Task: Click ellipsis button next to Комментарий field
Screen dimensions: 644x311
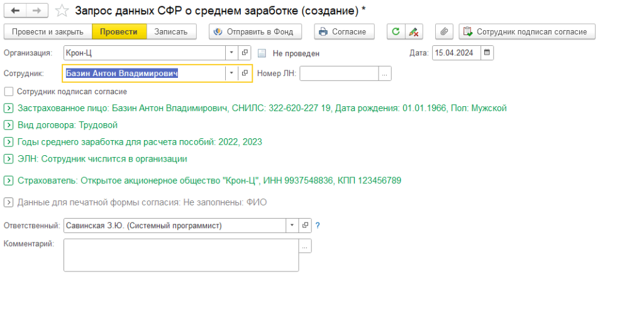Action: pos(305,246)
